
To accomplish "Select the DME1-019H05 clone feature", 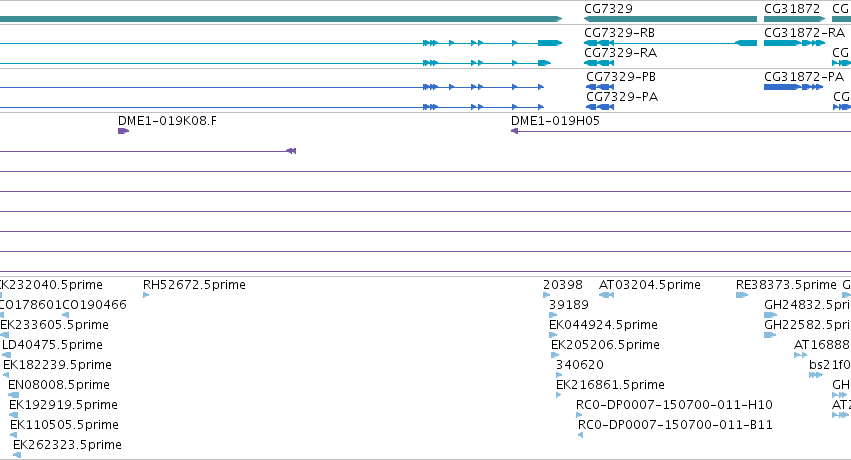I will coord(515,131).
